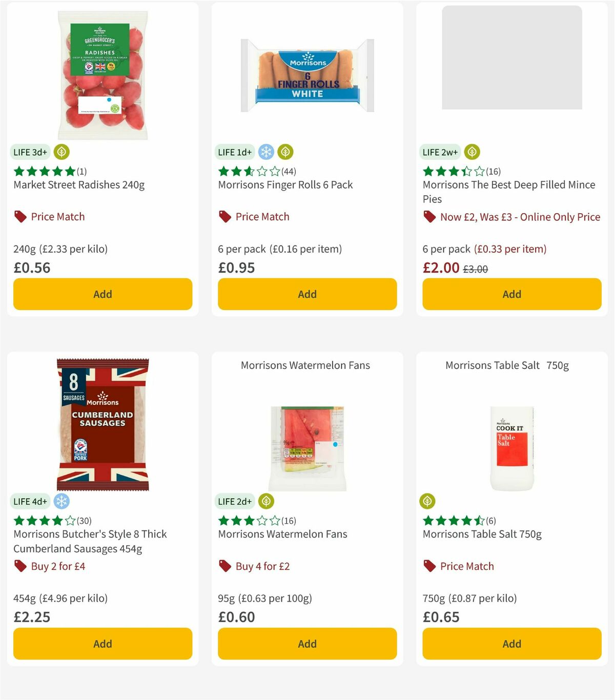This screenshot has width=615, height=700.
Task: Open the Morrisons Finger Rolls 6 Pack product link
Action: (x=285, y=185)
